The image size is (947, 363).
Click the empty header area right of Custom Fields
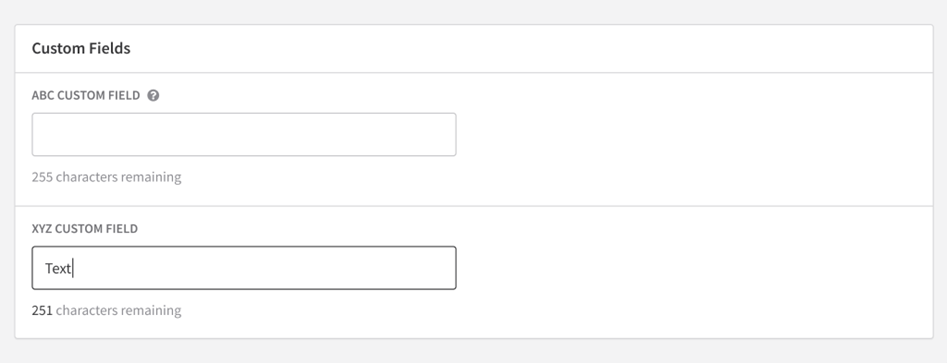click(x=531, y=48)
